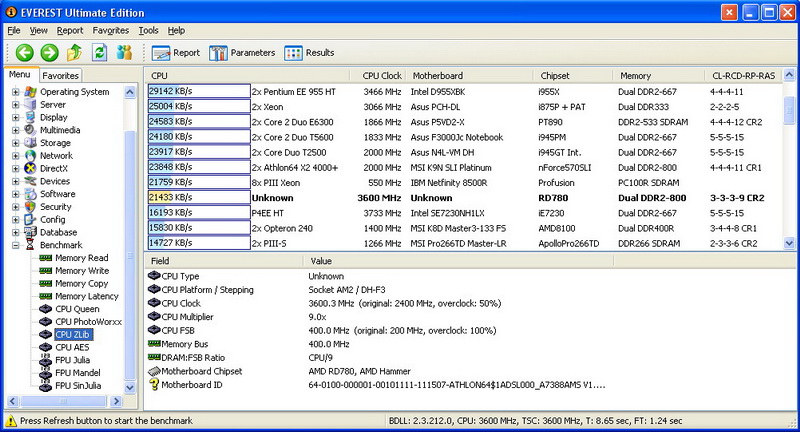Expand the Devices tree node
Screen dimensions: 800x432
pos(16,181)
